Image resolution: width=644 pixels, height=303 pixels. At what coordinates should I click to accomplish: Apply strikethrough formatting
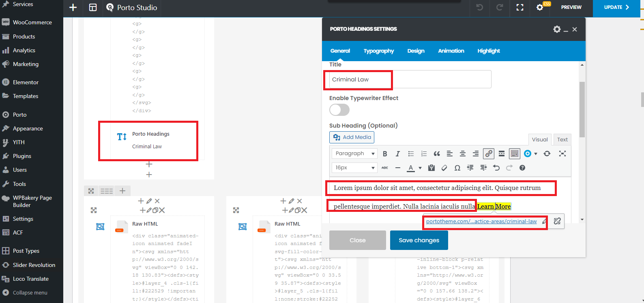point(385,168)
